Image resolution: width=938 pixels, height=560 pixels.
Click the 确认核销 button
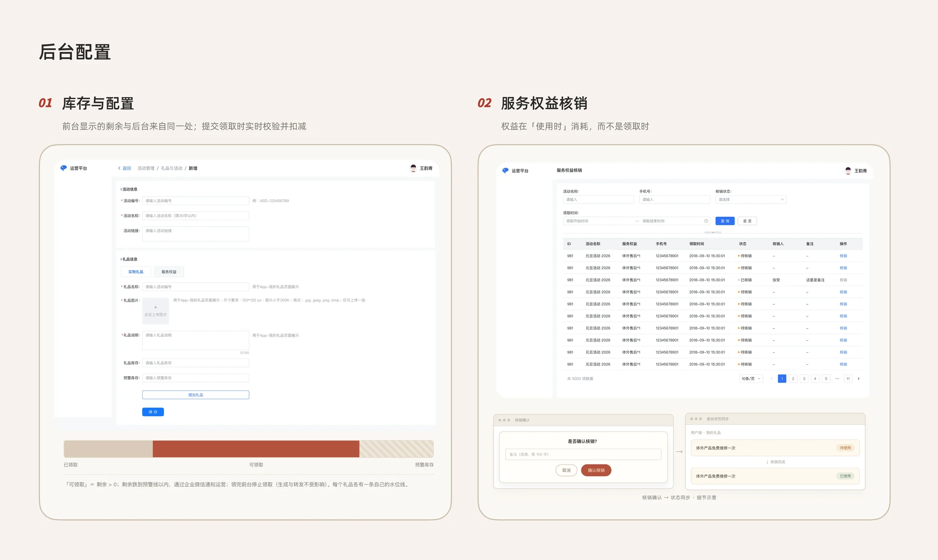pos(596,470)
